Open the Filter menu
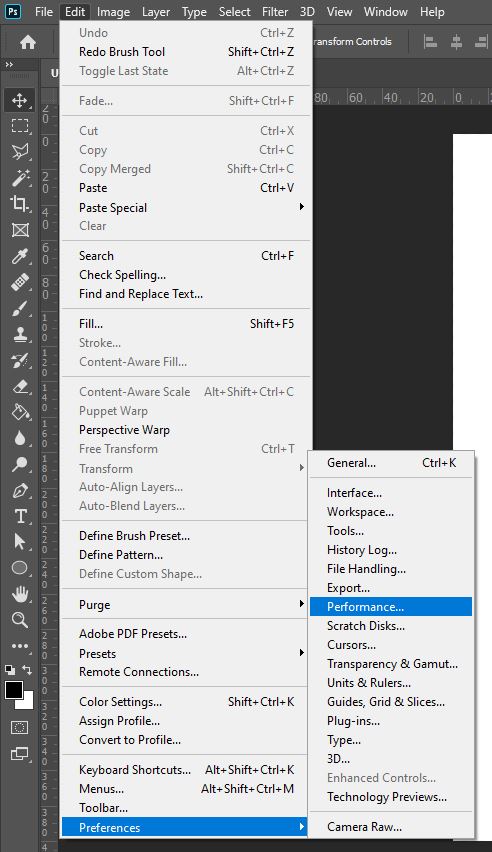This screenshot has width=492, height=852. click(275, 11)
